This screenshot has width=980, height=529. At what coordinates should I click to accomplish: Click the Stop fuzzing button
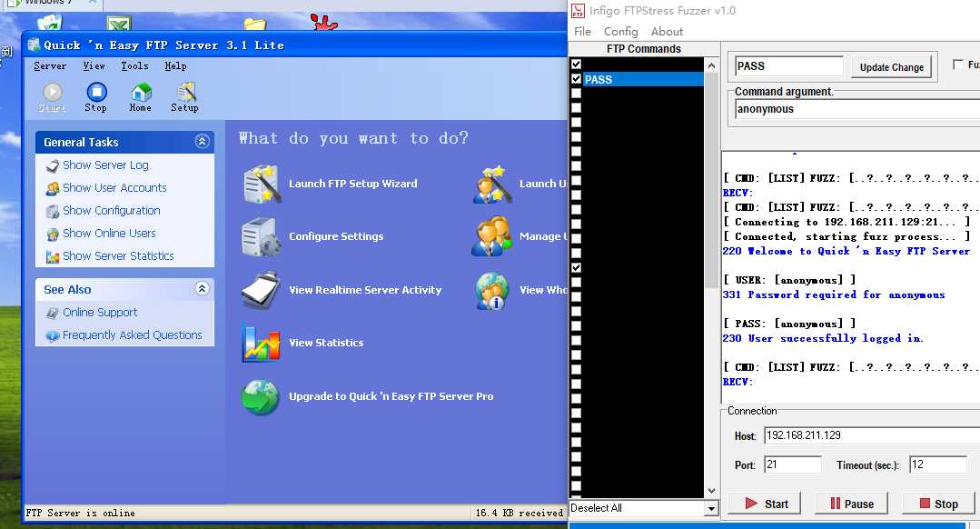pos(938,504)
